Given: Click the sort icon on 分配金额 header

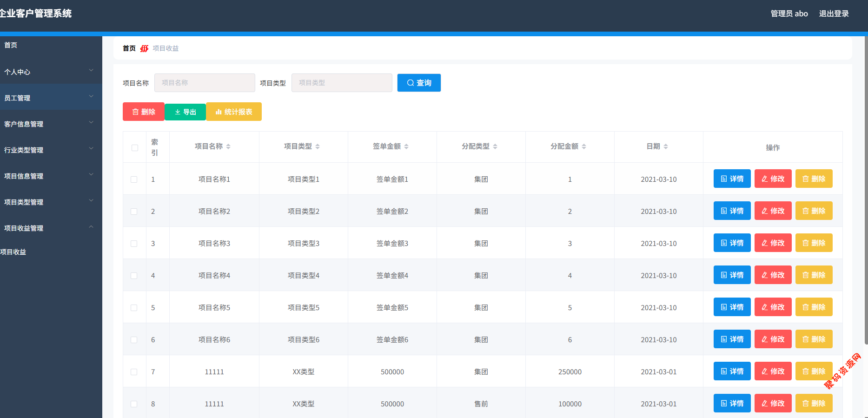Looking at the screenshot, I should click(584, 146).
